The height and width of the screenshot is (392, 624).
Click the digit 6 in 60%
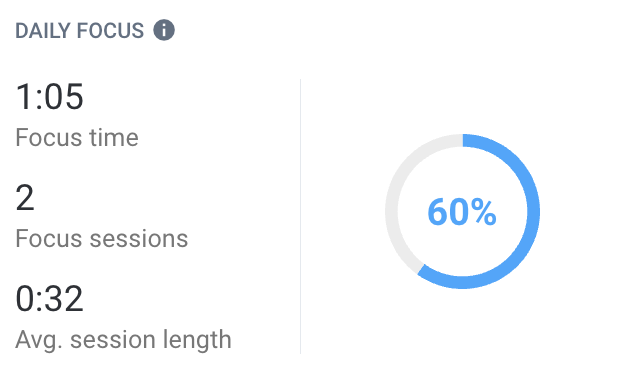tap(437, 212)
